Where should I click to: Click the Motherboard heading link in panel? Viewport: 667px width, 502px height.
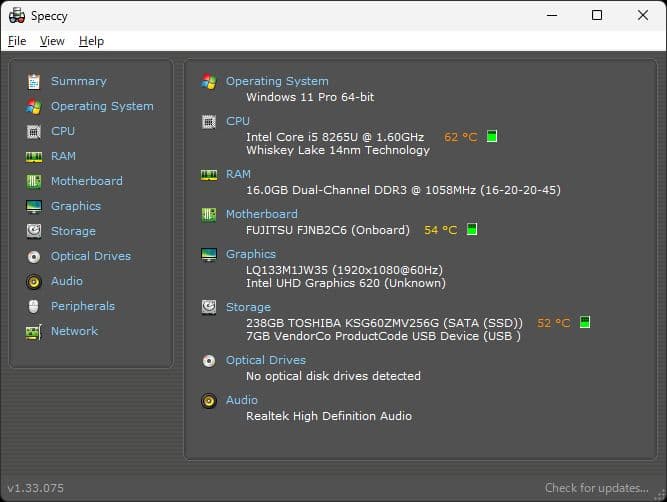pos(262,214)
